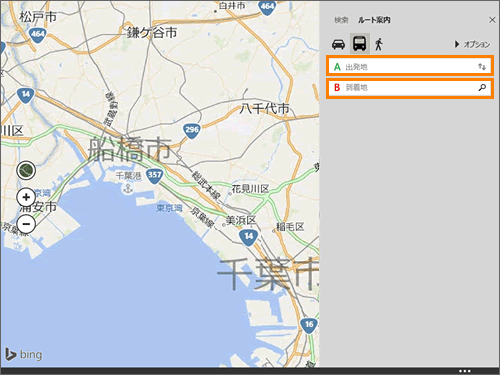Image resolution: width=500 pixels, height=375 pixels.
Task: Switch to the 検索 search tab
Action: (x=341, y=20)
